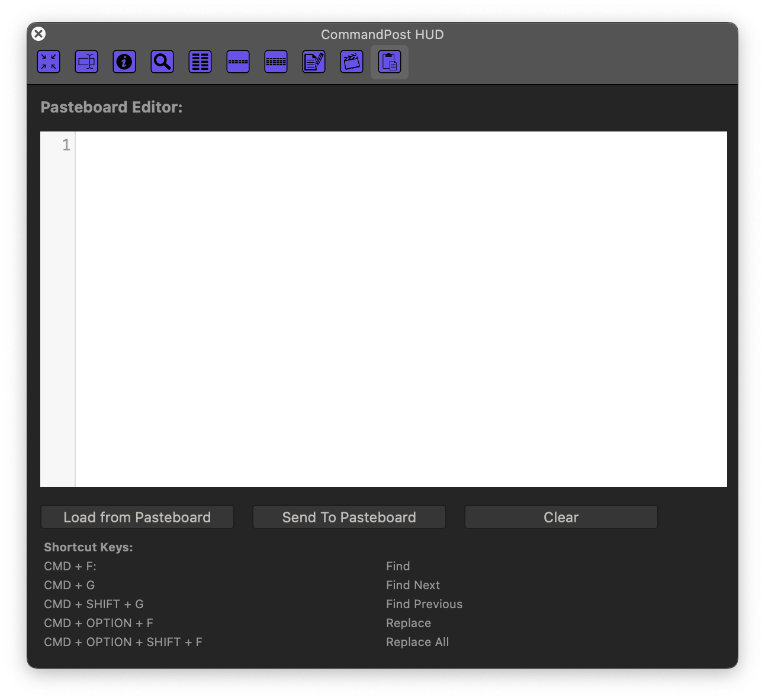Screen dimensions: 765x700
Task: Open the text field rename icon panel
Action: coord(86,62)
